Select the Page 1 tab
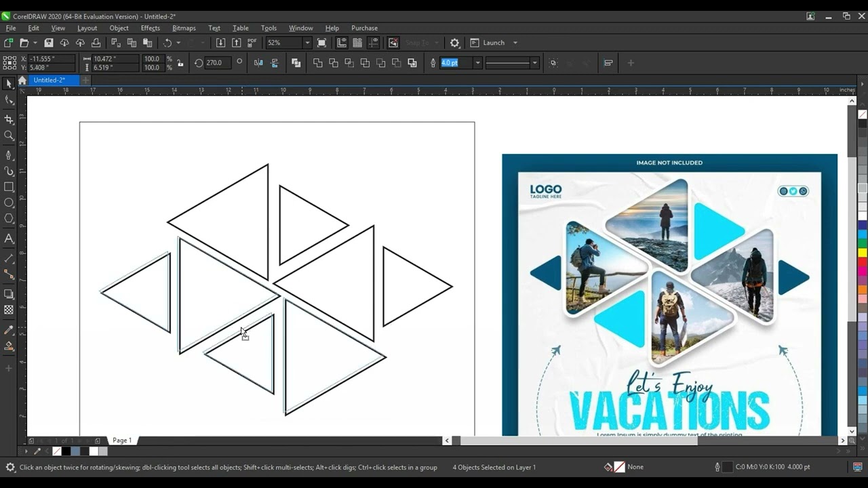This screenshot has height=488, width=868. pos(122,441)
